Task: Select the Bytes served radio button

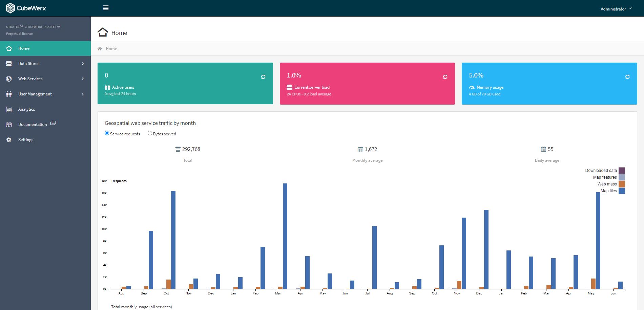Action: pyautogui.click(x=150, y=133)
